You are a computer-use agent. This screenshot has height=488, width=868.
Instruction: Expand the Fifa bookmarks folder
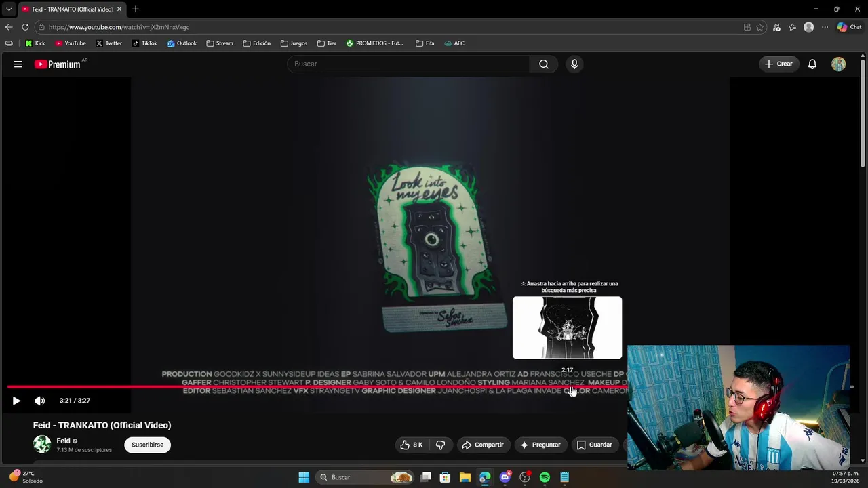[425, 43]
